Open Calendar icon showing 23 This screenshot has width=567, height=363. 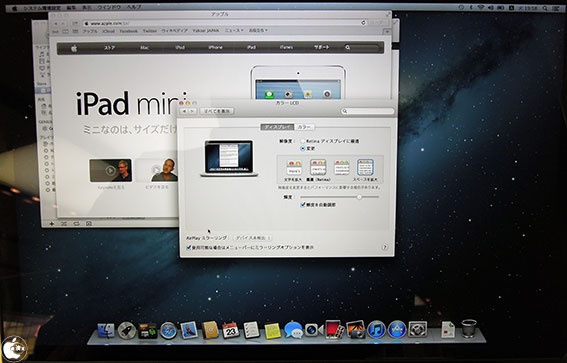point(230,330)
